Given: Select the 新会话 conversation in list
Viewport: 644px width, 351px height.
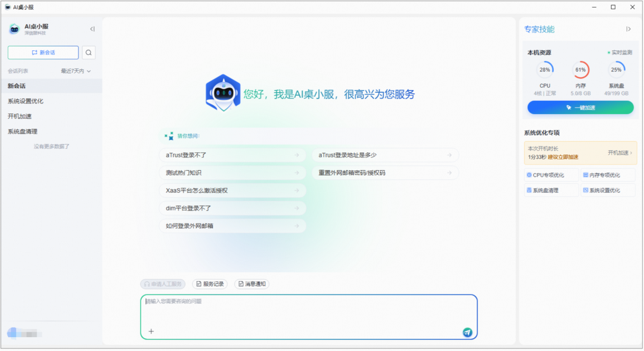Looking at the screenshot, I should click(x=51, y=86).
